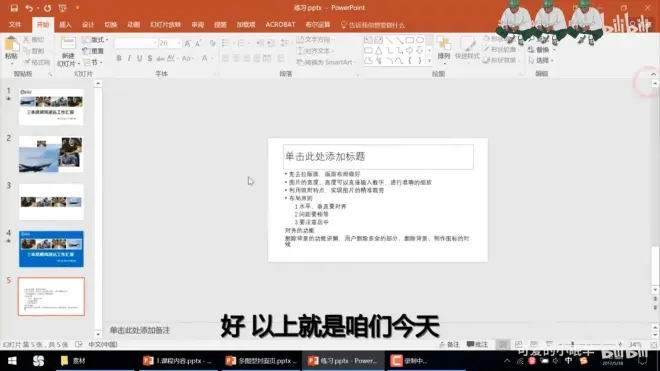The image size is (660, 371).
Task: Switch to the 设计 ribbon tab
Action: 88,25
